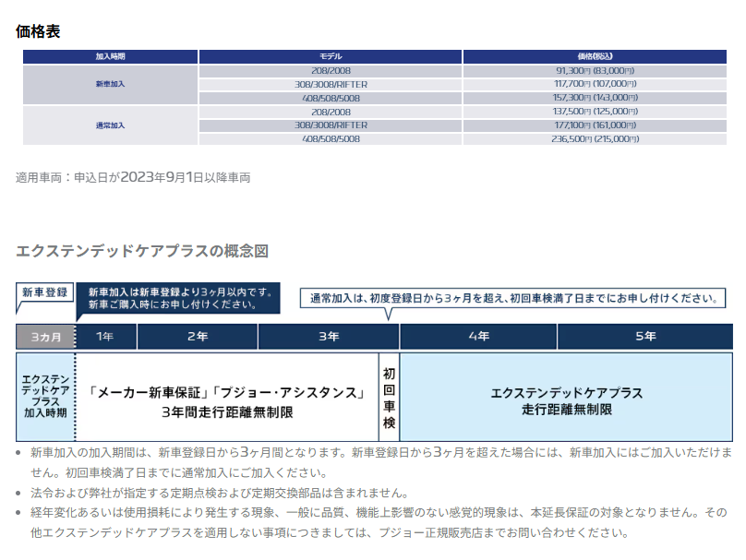Click 208/2008 model in the 91,300円 row
This screenshot has width=746, height=560.
point(331,71)
